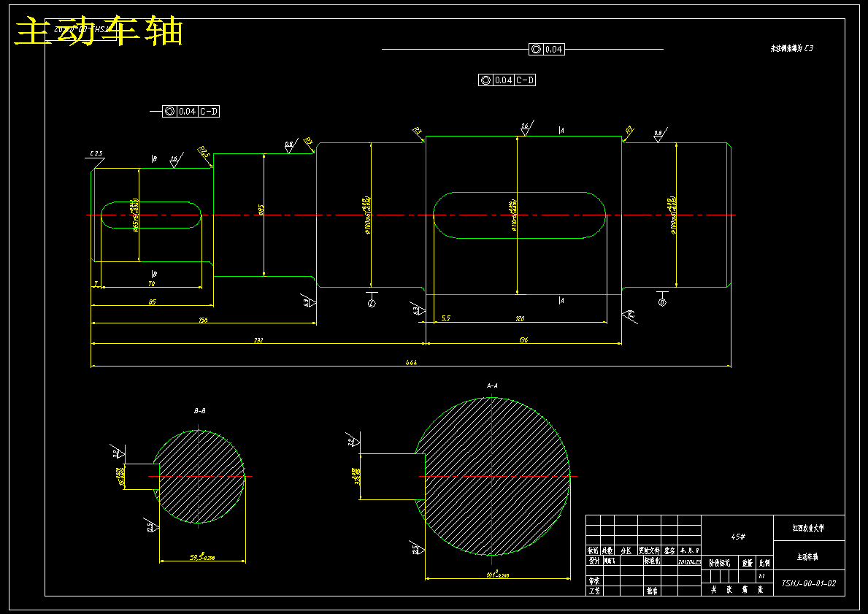Select the 120 keyway length dimension

click(x=520, y=318)
